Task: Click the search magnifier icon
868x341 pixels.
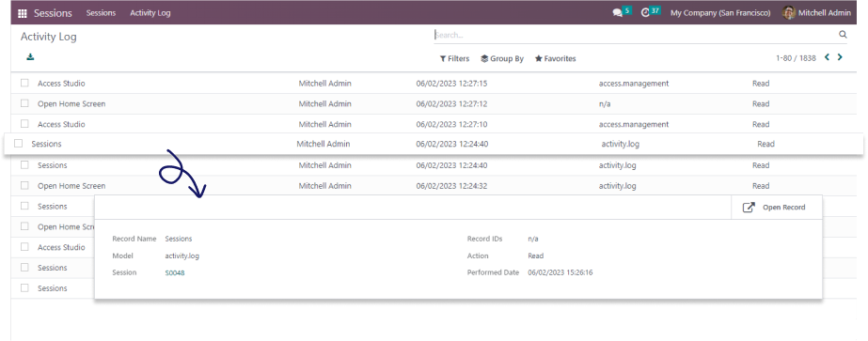Action: [843, 34]
